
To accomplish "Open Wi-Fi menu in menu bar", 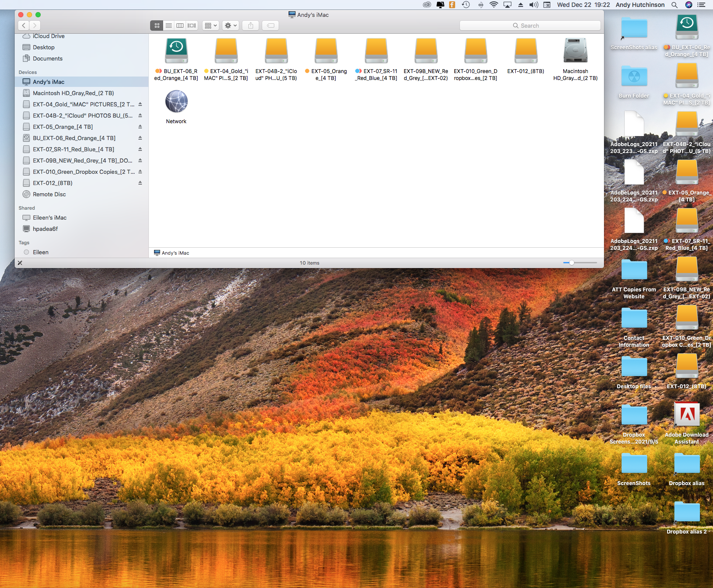I will (x=494, y=5).
